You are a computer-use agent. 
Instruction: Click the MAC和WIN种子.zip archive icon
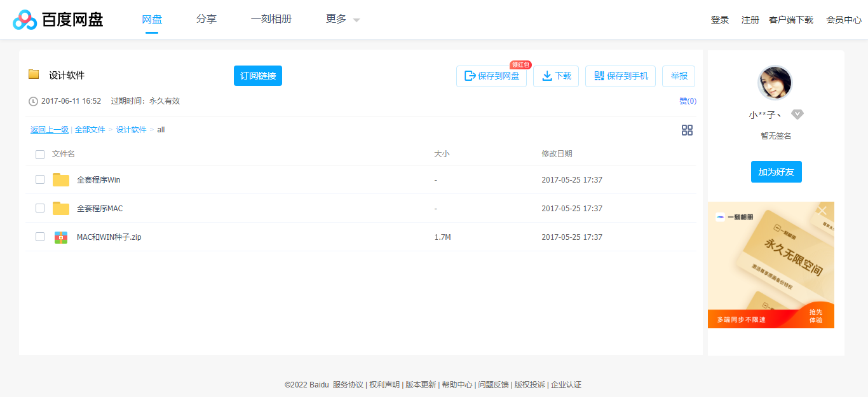[x=60, y=237]
